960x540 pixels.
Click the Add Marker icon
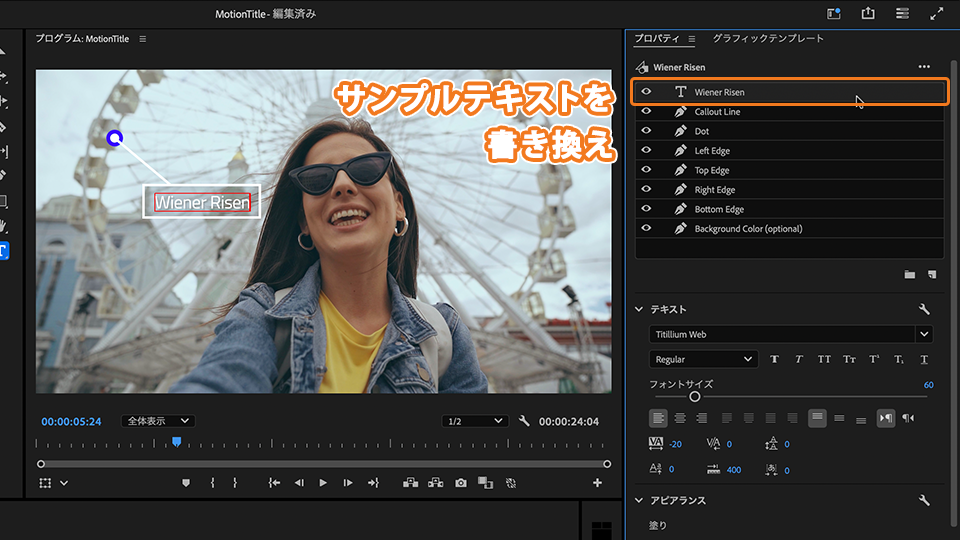[x=185, y=483]
